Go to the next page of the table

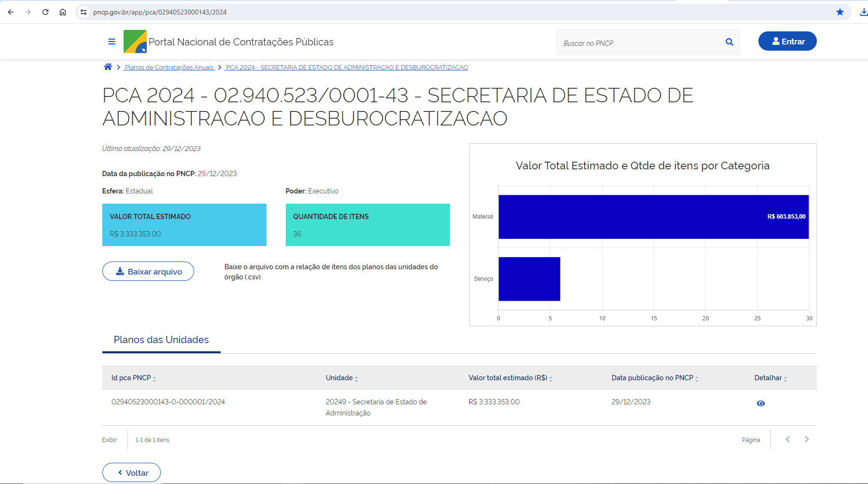(807, 439)
